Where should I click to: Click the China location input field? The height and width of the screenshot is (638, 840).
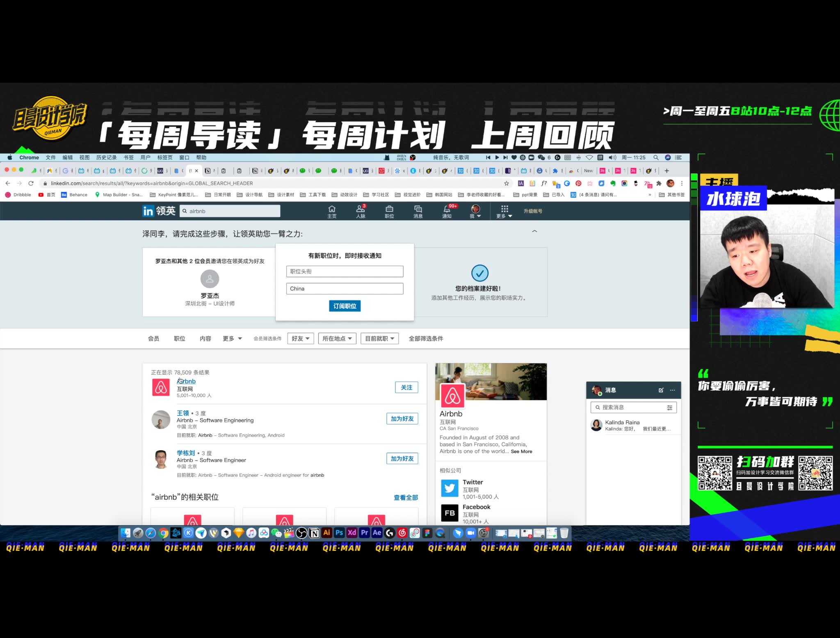point(345,289)
